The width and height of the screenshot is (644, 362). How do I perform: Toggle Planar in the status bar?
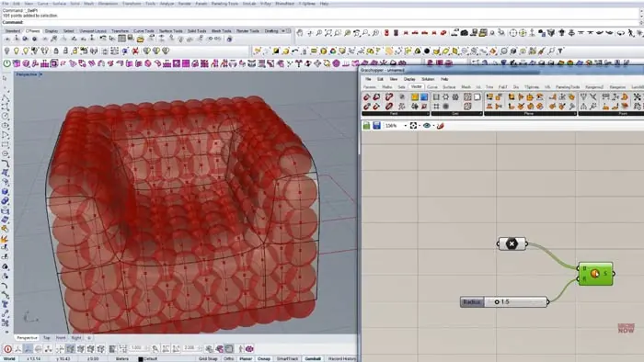[x=246, y=358]
